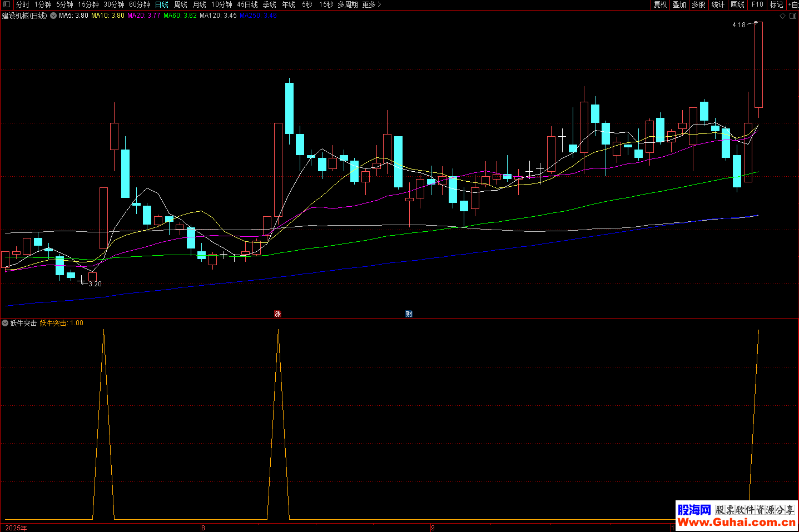The width and height of the screenshot is (799, 532).
Task: Click the blue 财 marker icon
Action: point(409,314)
